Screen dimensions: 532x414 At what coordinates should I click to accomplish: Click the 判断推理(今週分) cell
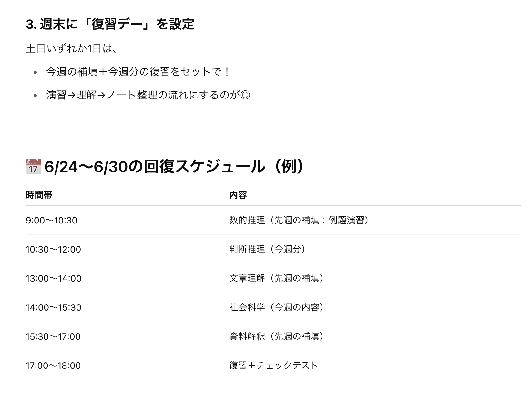click(268, 249)
